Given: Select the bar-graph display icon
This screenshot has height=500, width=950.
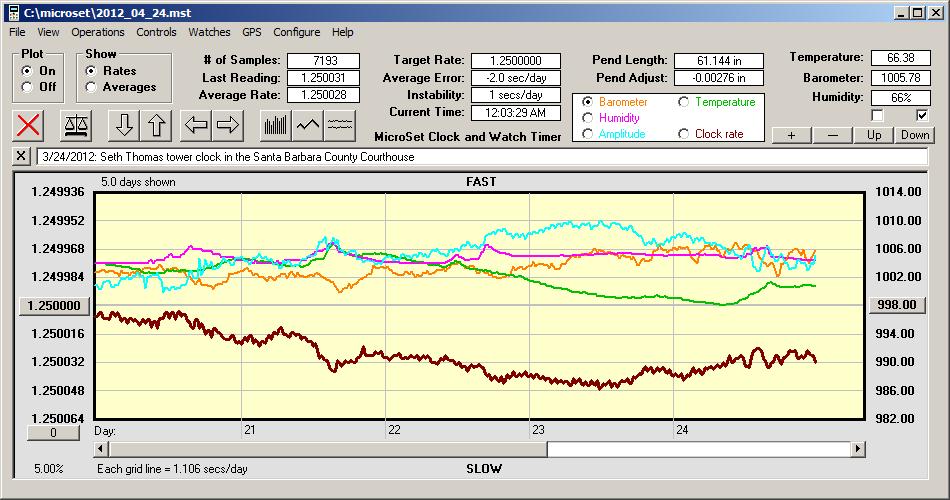Looking at the screenshot, I should pos(276,125).
